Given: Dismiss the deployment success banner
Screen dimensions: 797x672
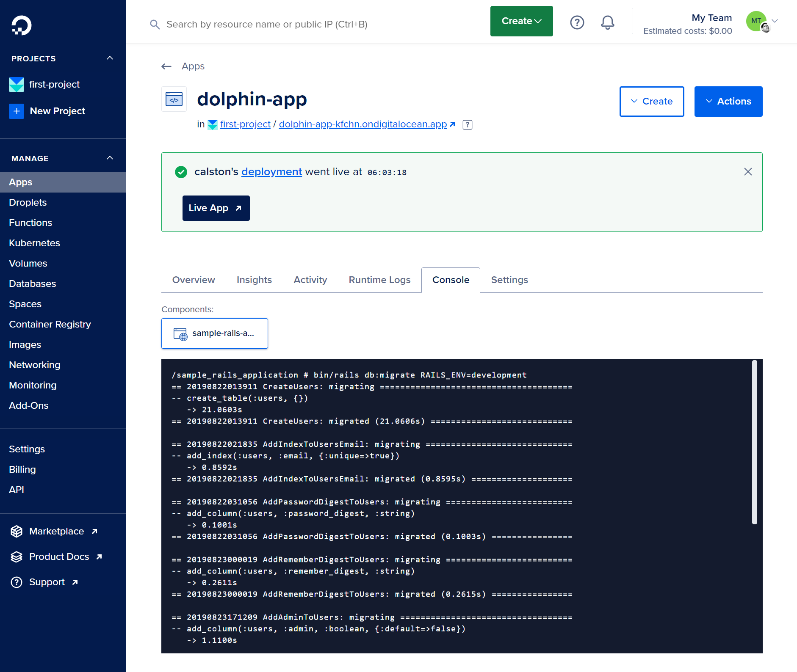Looking at the screenshot, I should 748,172.
